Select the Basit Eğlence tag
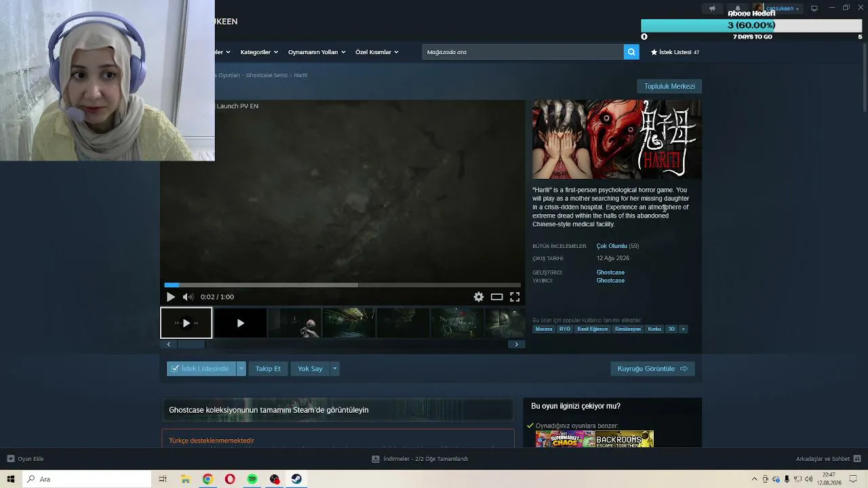The height and width of the screenshot is (488, 868). coord(593,329)
